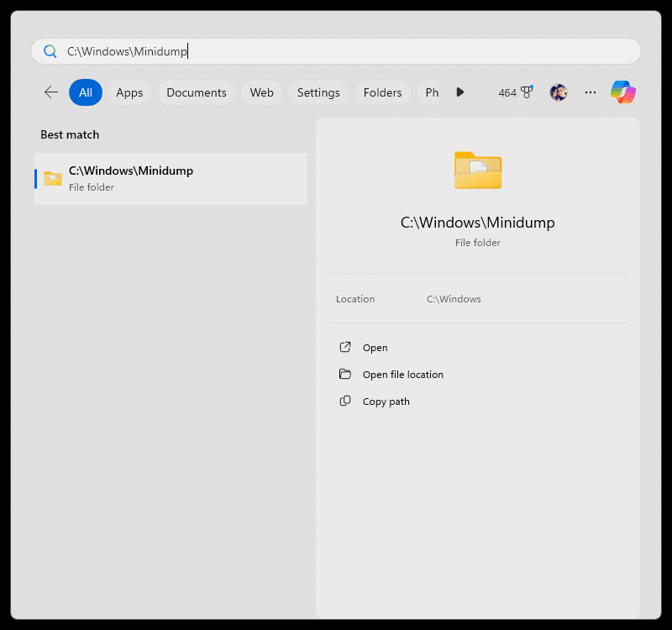Screen dimensions: 672x630
Task: Open the Minidump folder via Open action
Action: (375, 348)
